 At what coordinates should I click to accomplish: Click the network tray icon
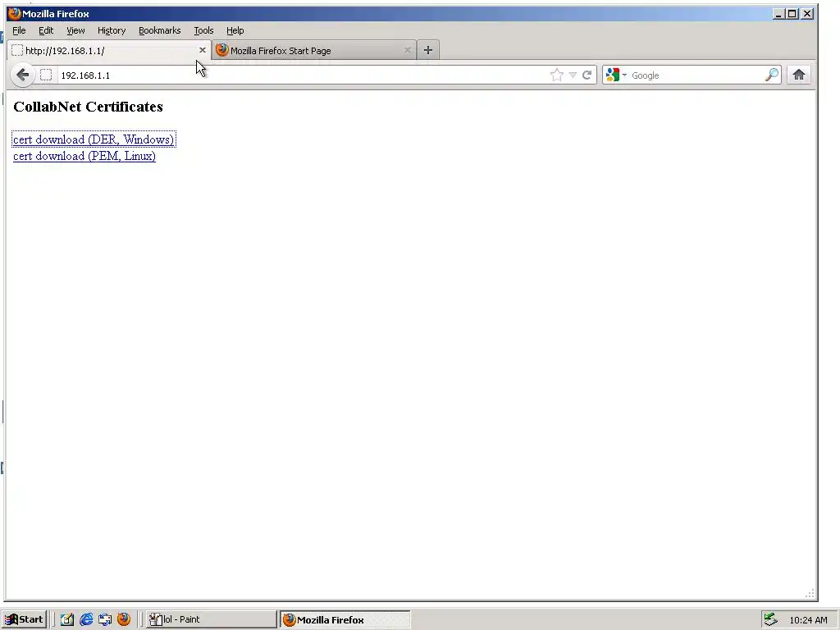click(770, 619)
